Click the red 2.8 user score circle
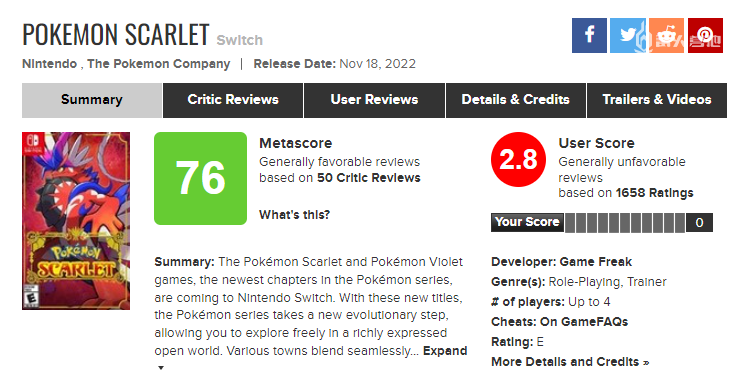The width and height of the screenshot is (742, 381). click(518, 159)
